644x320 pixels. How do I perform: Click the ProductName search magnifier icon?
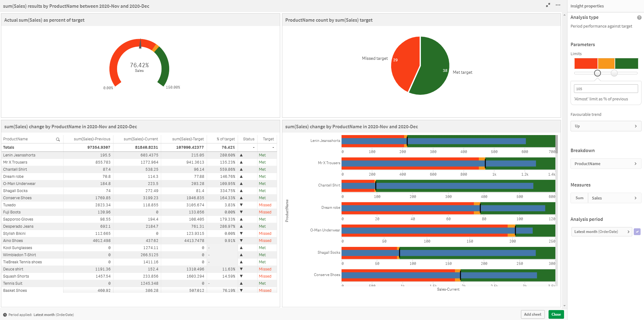(58, 139)
